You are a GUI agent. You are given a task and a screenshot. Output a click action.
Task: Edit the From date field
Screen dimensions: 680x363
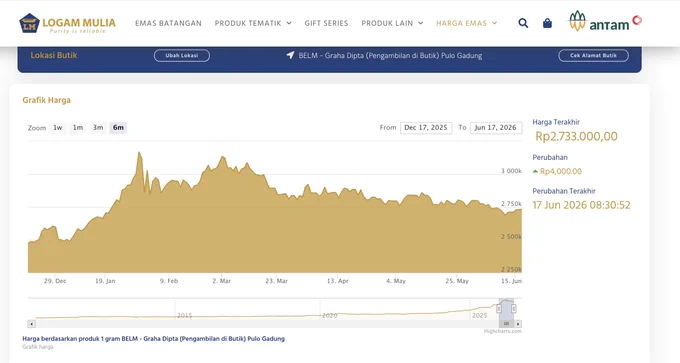tap(426, 128)
